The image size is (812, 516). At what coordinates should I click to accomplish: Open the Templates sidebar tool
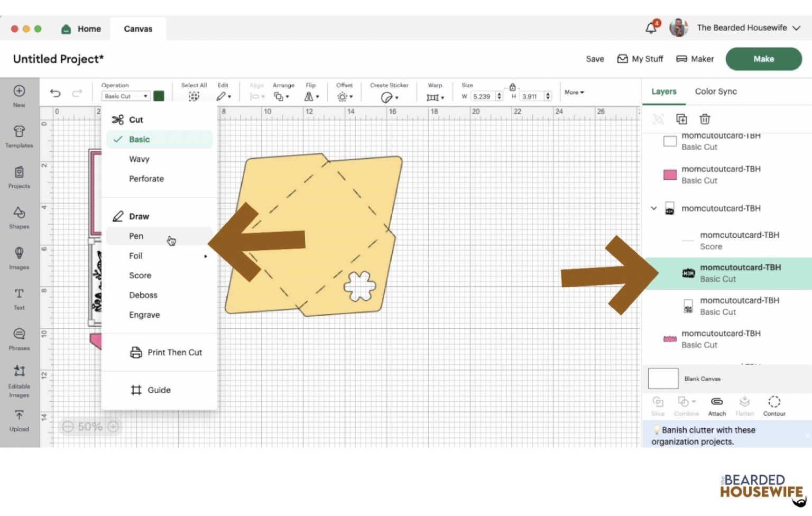click(19, 136)
